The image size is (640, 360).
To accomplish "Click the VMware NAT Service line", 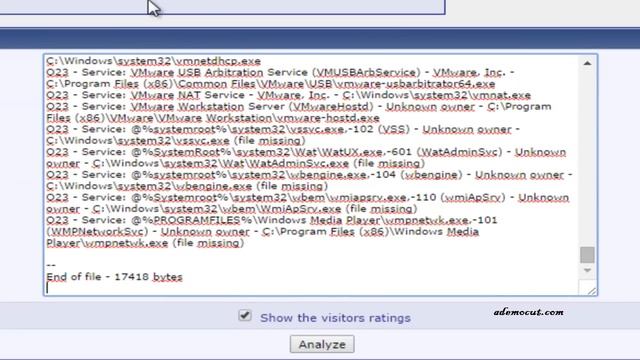I will [x=288, y=95].
